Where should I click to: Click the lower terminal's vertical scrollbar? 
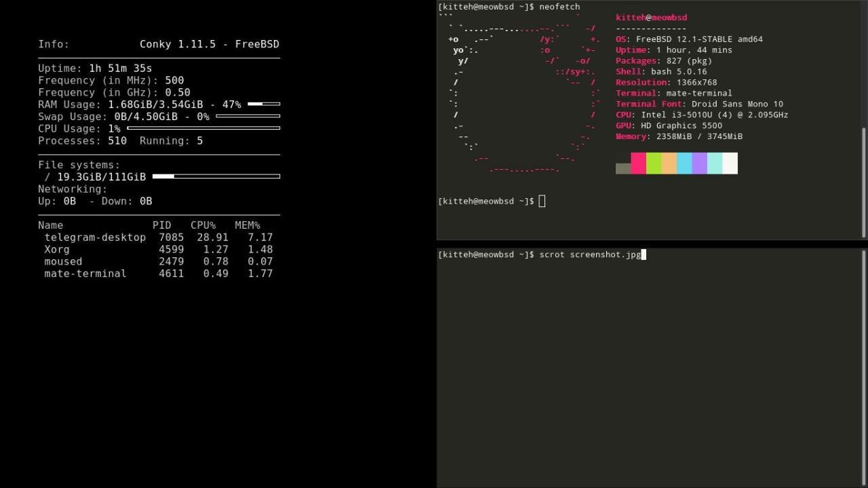(x=864, y=368)
